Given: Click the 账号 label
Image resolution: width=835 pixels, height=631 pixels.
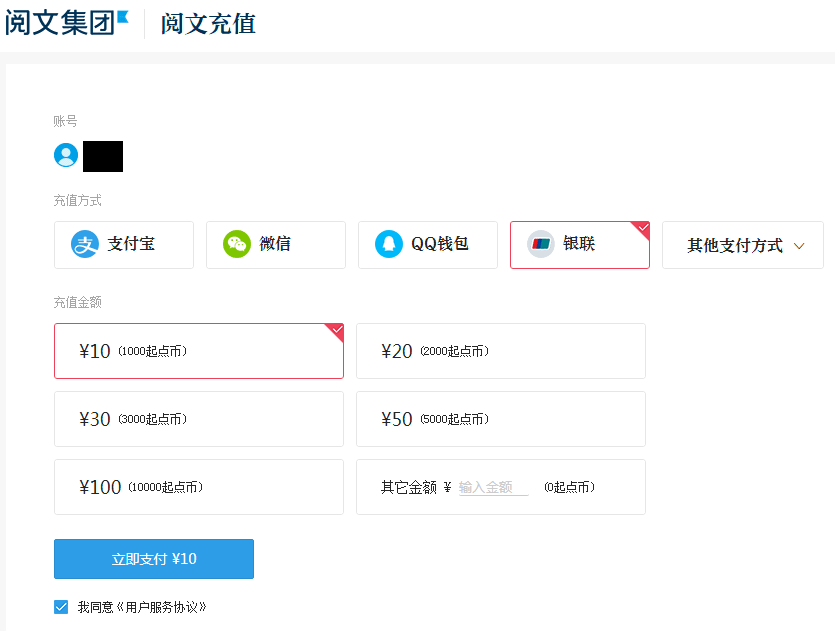Looking at the screenshot, I should [66, 121].
